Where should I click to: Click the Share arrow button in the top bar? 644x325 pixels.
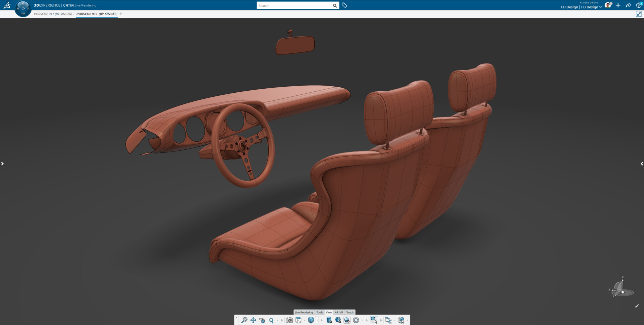point(629,5)
